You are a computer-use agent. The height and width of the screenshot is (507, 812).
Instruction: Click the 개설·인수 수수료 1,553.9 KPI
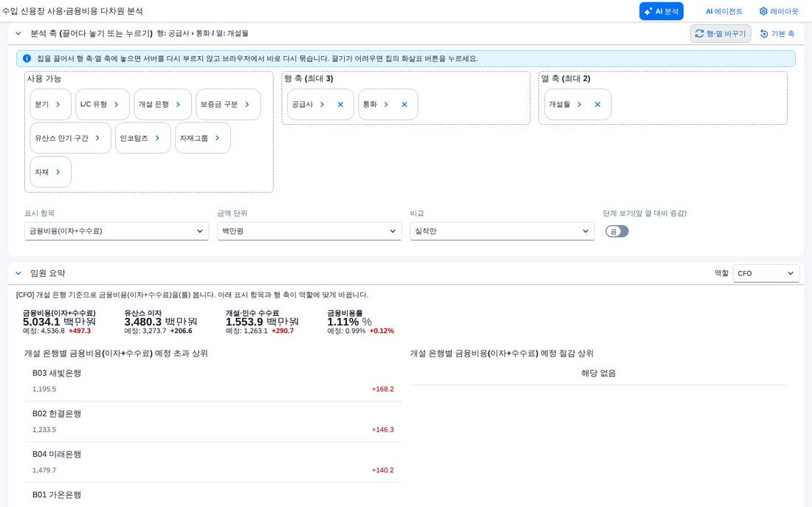tap(262, 322)
